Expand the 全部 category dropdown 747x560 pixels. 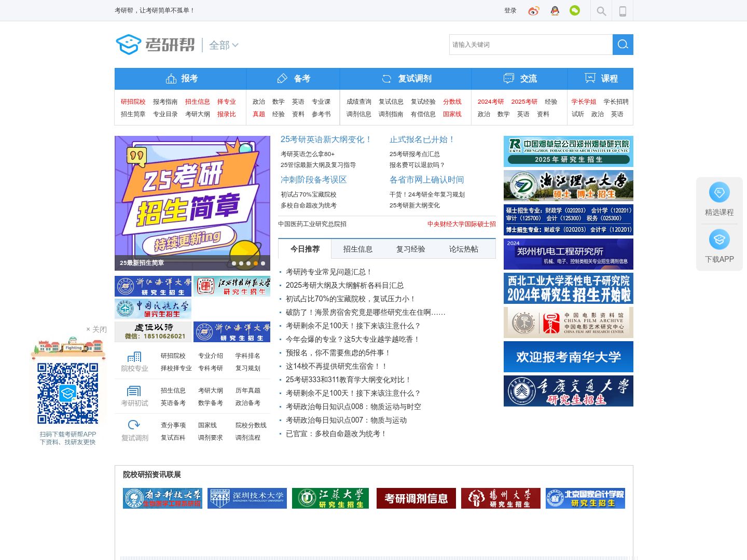224,45
